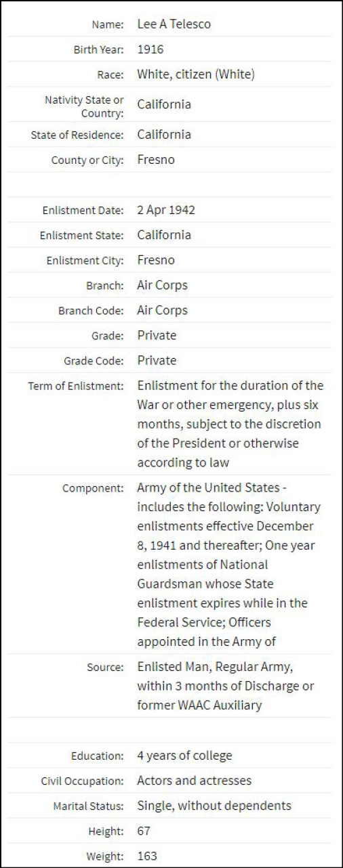Image resolution: width=343 pixels, height=868 pixels.
Task: Select the Birth Year value 1916
Action: (150, 49)
